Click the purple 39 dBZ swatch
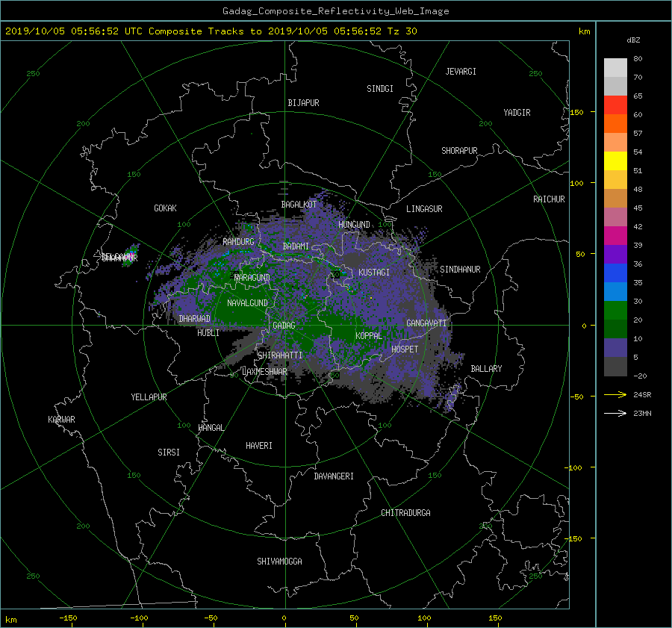The height and width of the screenshot is (628, 672). point(615,254)
